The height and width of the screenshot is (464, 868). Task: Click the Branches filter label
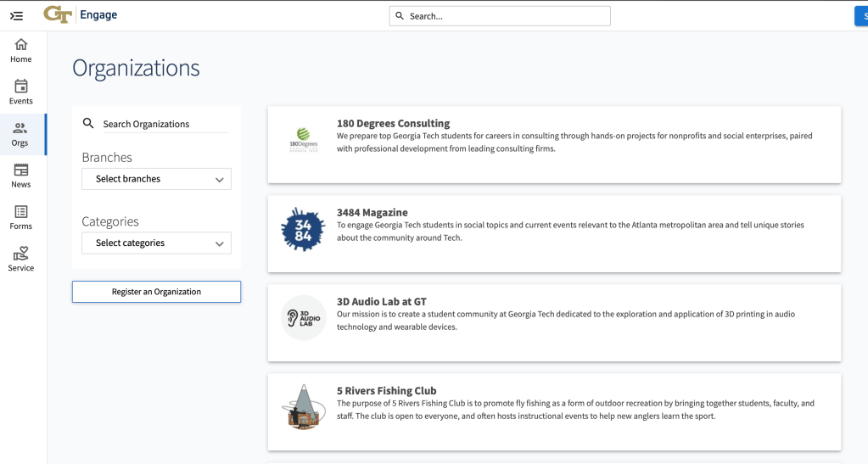107,157
